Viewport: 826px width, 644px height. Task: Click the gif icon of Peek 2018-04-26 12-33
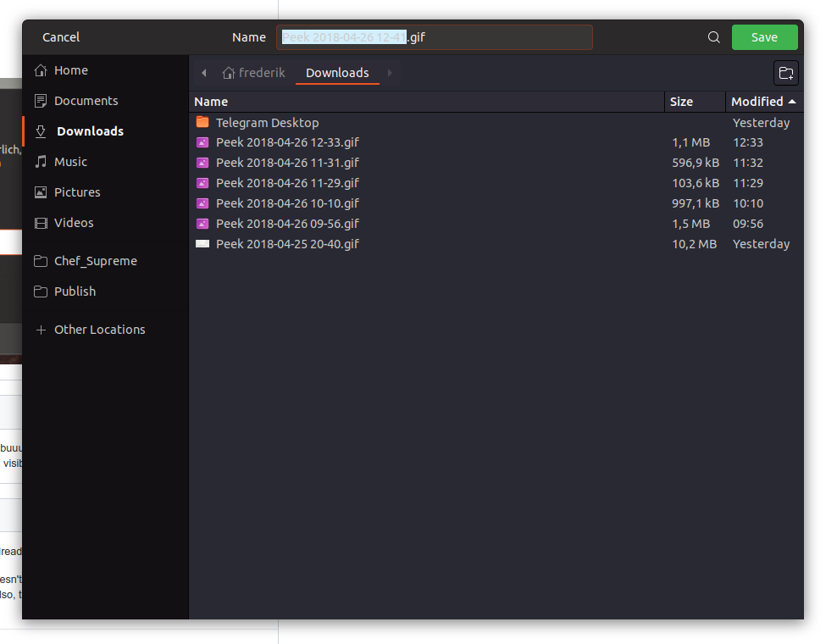202,142
